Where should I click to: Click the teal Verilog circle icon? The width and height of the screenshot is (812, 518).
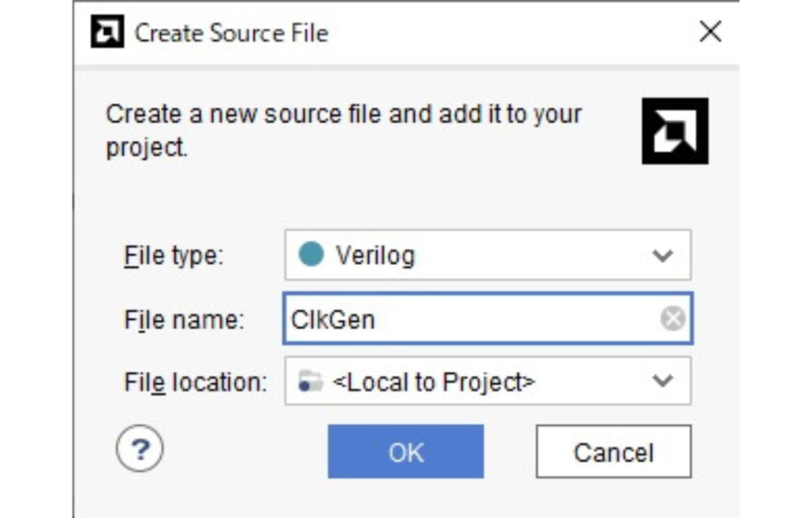point(311,255)
